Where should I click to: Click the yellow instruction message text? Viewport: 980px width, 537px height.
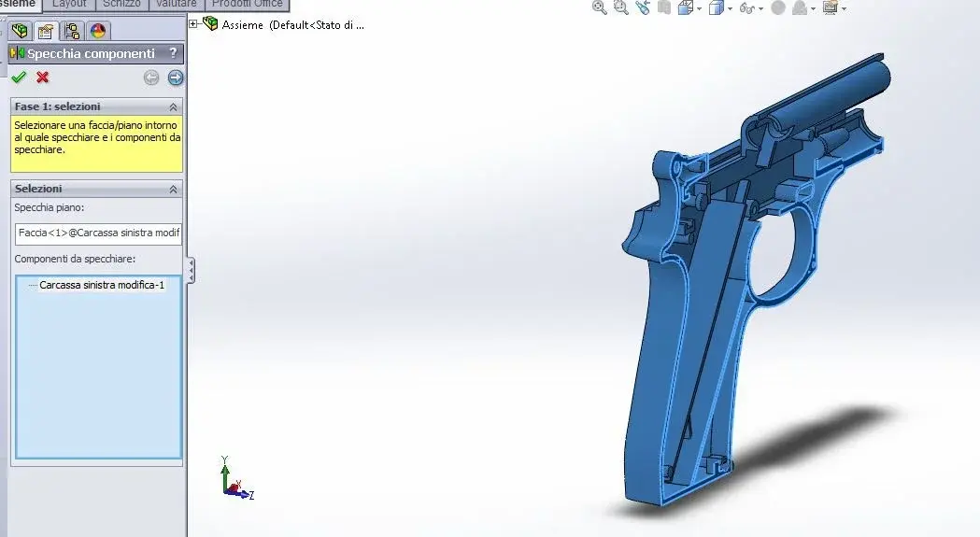[x=97, y=137]
